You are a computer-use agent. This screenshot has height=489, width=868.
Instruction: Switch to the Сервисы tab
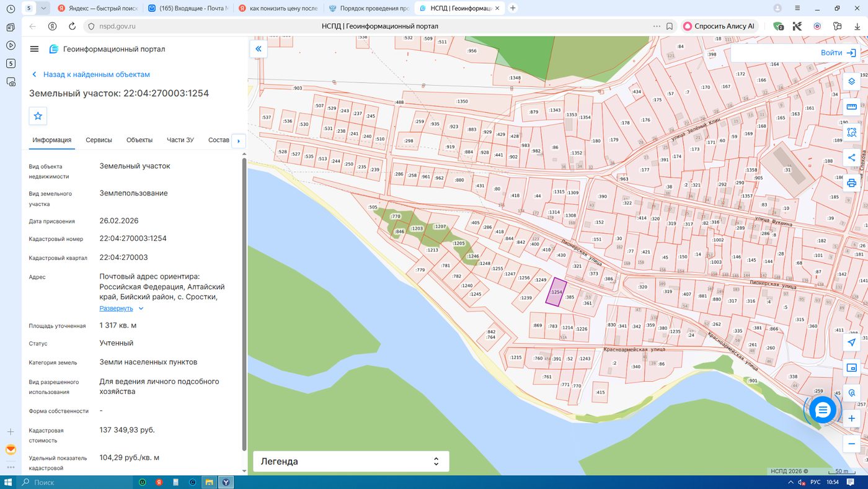coord(99,140)
